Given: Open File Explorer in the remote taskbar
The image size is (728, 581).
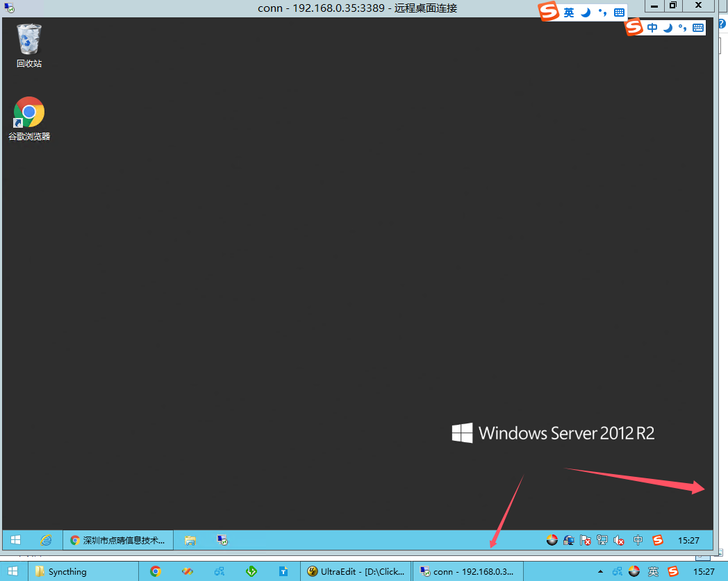Looking at the screenshot, I should click(x=190, y=540).
